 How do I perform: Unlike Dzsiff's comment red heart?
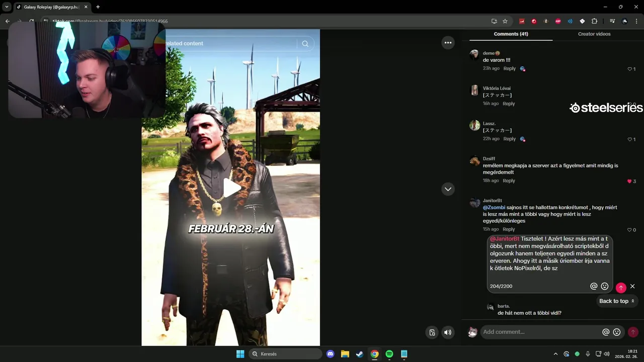pos(629,181)
